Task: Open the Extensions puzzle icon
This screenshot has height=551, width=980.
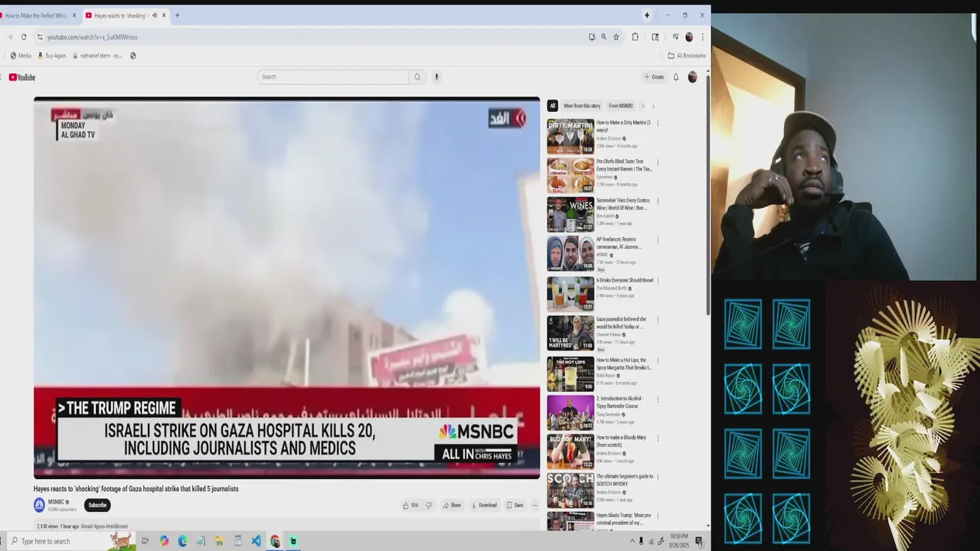Action: coord(635,37)
